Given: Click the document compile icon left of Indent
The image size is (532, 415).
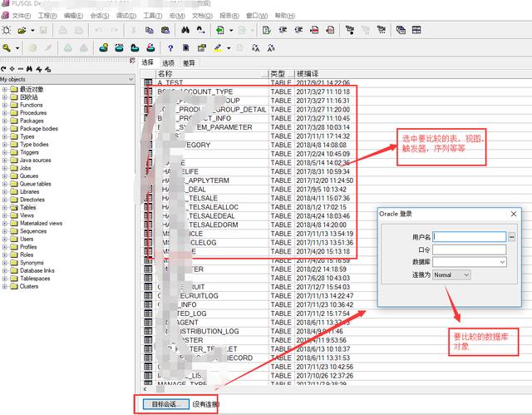Looking at the screenshot, I should [x=267, y=30].
